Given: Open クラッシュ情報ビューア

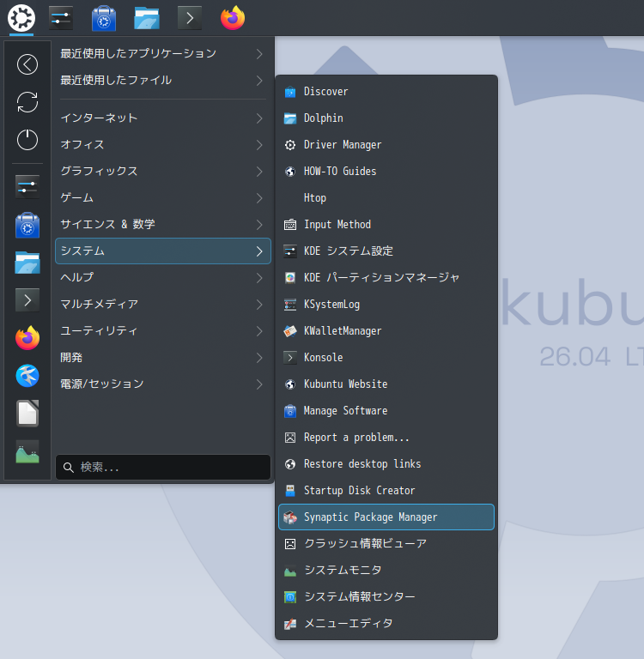Looking at the screenshot, I should [386, 543].
